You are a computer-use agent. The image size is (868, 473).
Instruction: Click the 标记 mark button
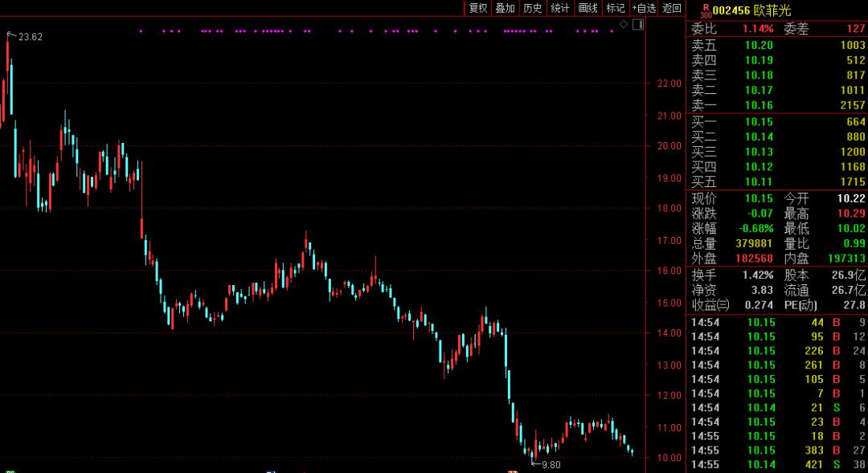point(616,8)
